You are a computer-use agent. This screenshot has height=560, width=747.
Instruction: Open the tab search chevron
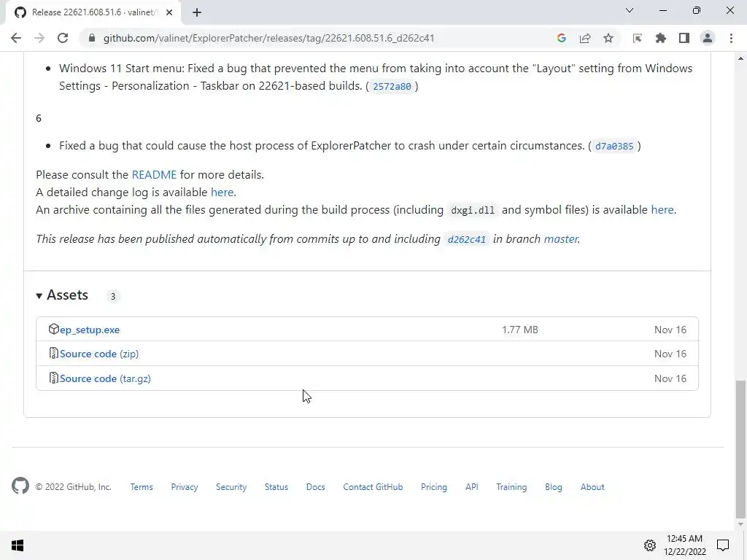630,10
